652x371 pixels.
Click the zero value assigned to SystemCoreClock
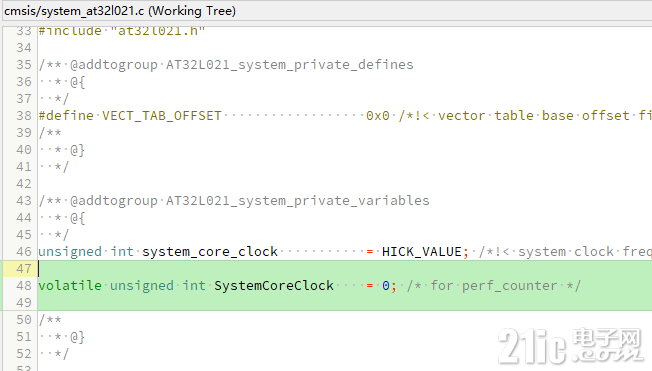[x=385, y=286]
